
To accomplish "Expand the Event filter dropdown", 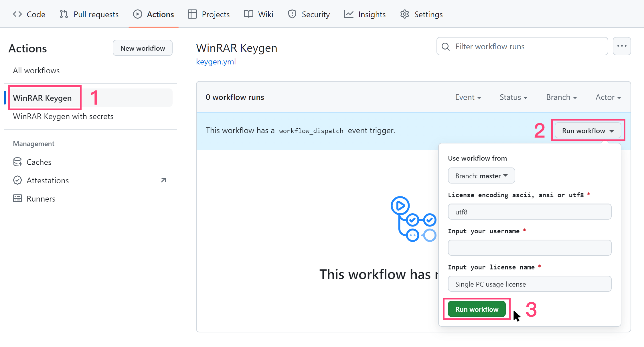I will [x=468, y=97].
